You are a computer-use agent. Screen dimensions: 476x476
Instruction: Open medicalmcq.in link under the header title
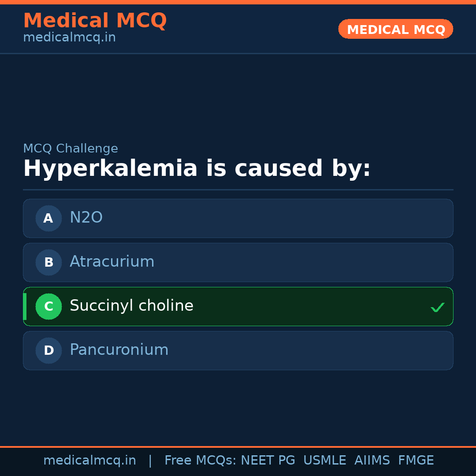coord(69,38)
